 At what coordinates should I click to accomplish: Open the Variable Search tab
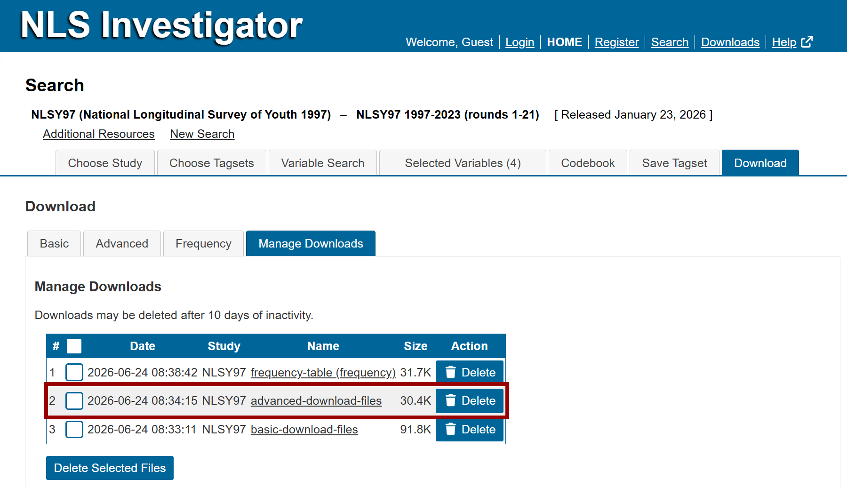[322, 163]
